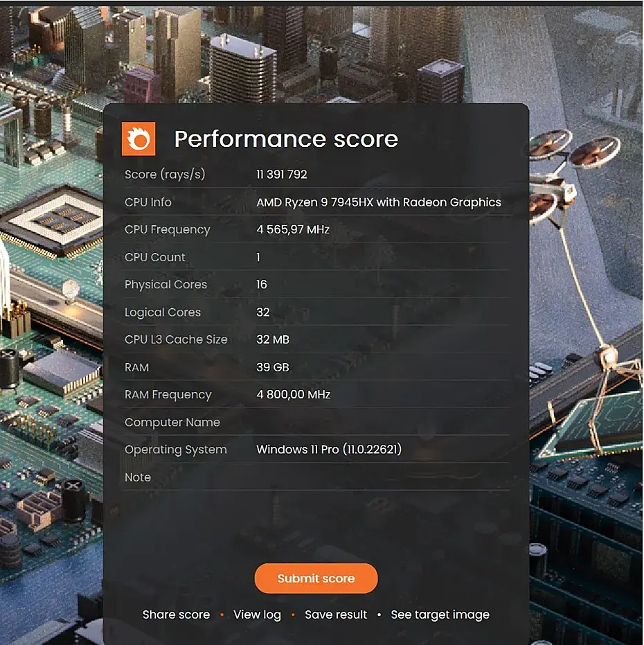Click the Save result link
The image size is (644, 645).
[x=336, y=614]
